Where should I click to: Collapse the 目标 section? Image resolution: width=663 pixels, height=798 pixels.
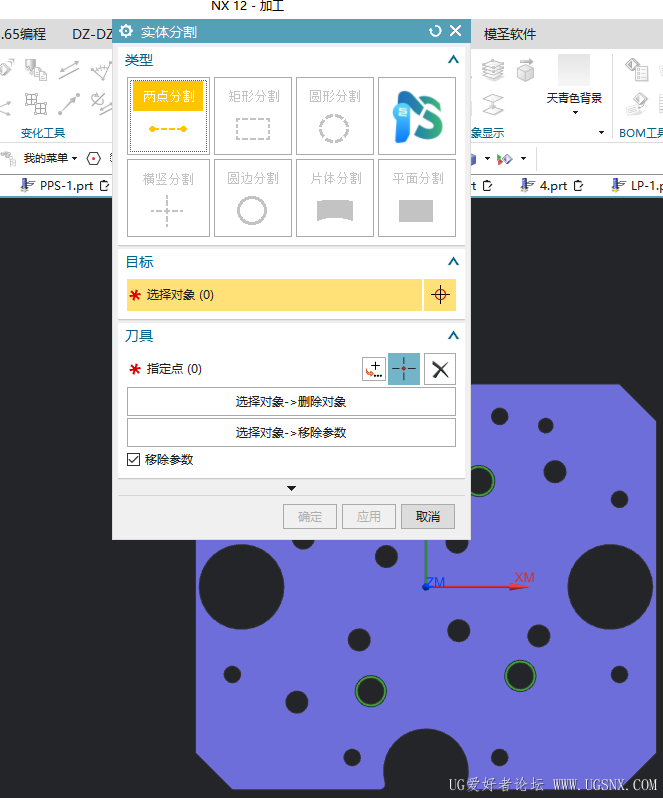[453, 262]
